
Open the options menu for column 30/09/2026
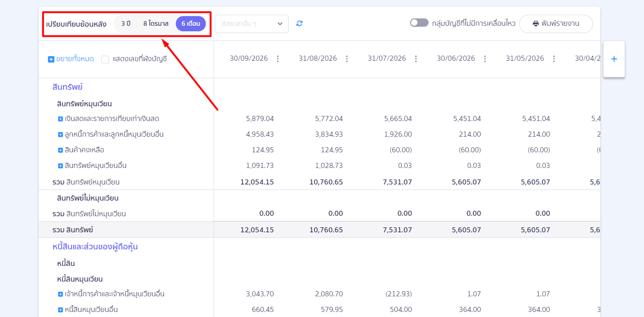click(x=278, y=59)
